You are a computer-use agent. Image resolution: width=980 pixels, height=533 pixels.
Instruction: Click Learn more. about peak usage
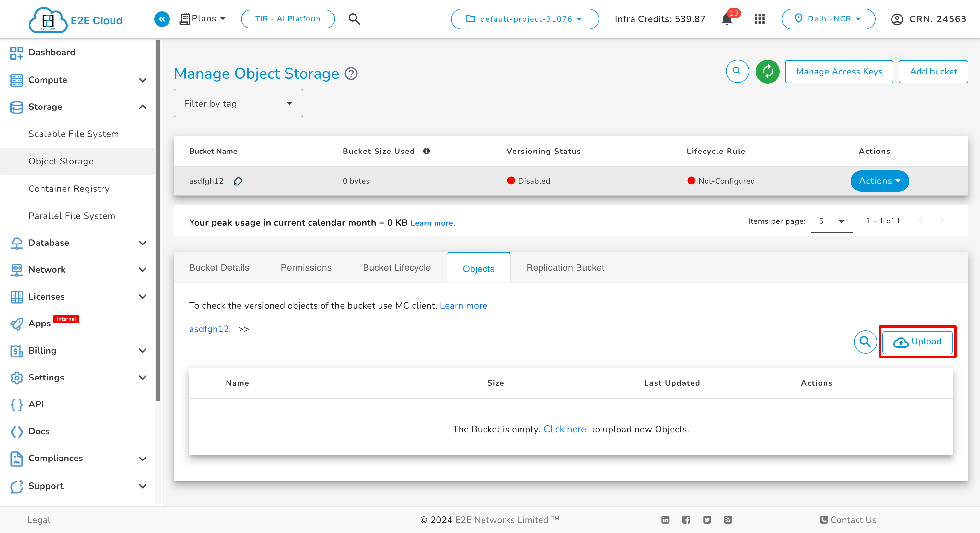[x=433, y=223]
